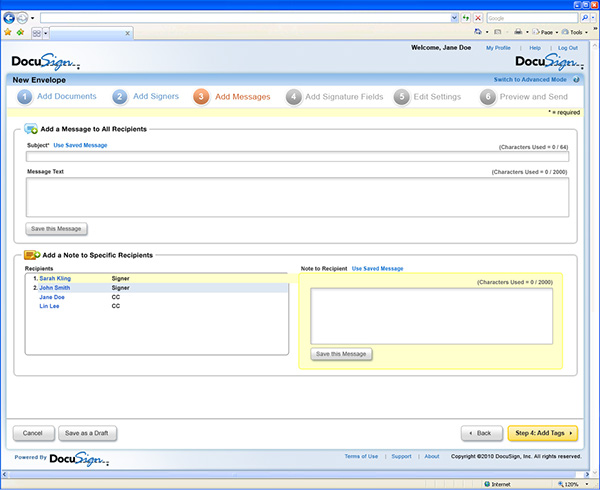Close the current browser tab

(127, 33)
